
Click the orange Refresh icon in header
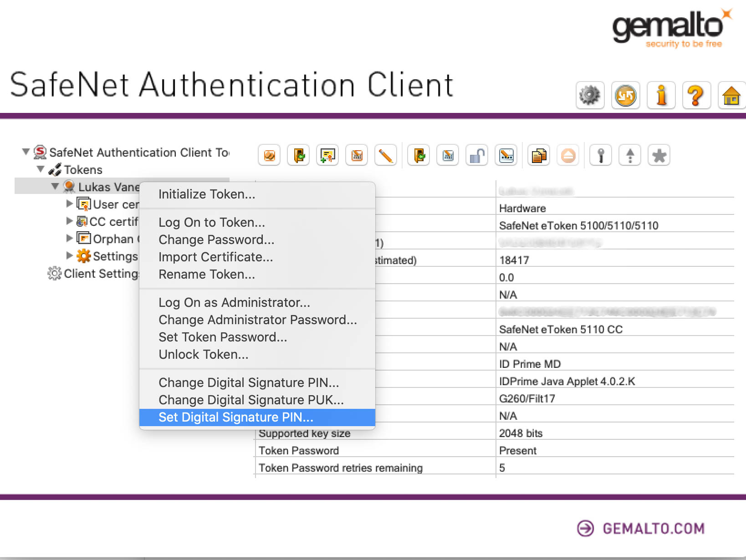[625, 96]
